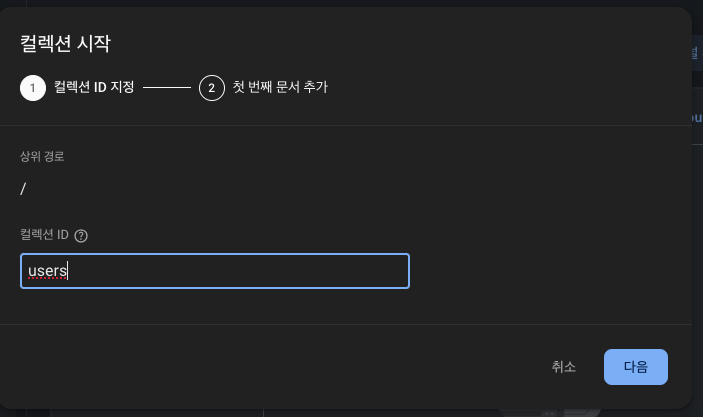Click the 컬렉션 시작 dialog title
703x417 pixels.
click(65, 43)
